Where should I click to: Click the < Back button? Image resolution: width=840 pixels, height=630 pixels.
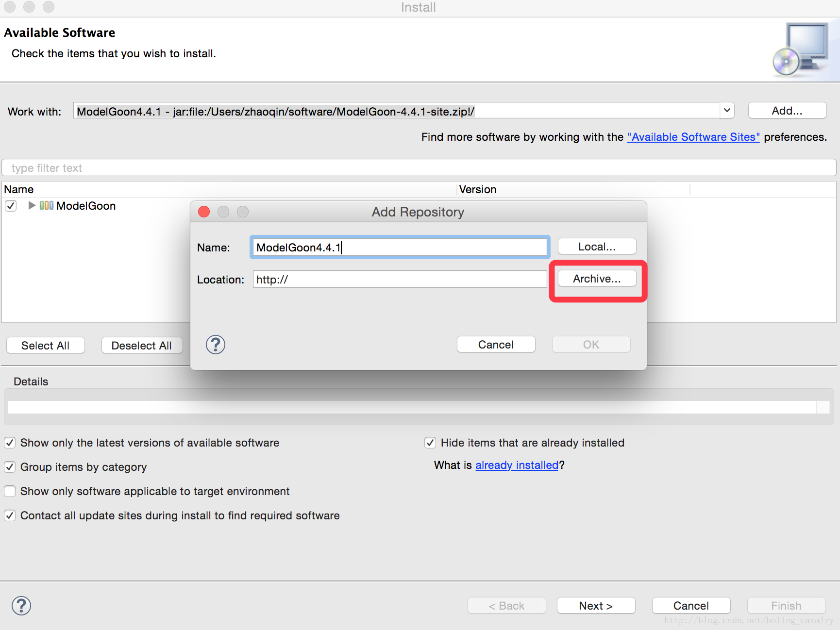point(506,606)
